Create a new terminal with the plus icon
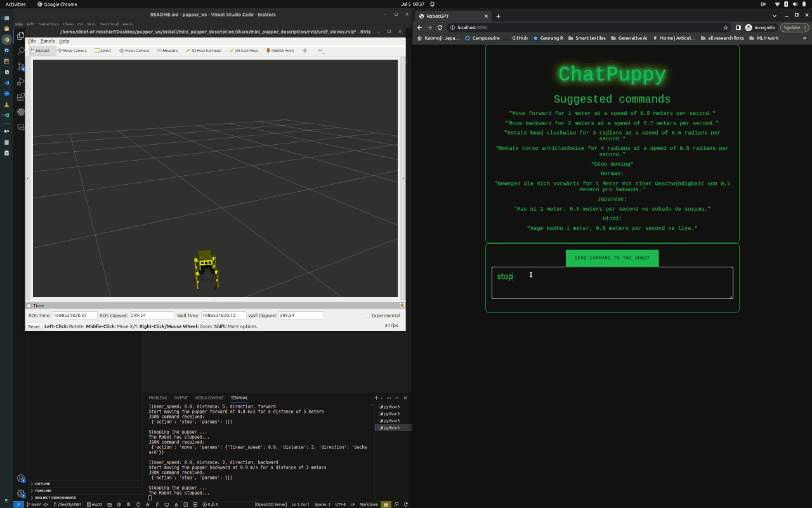This screenshot has width=812, height=508. [376, 398]
